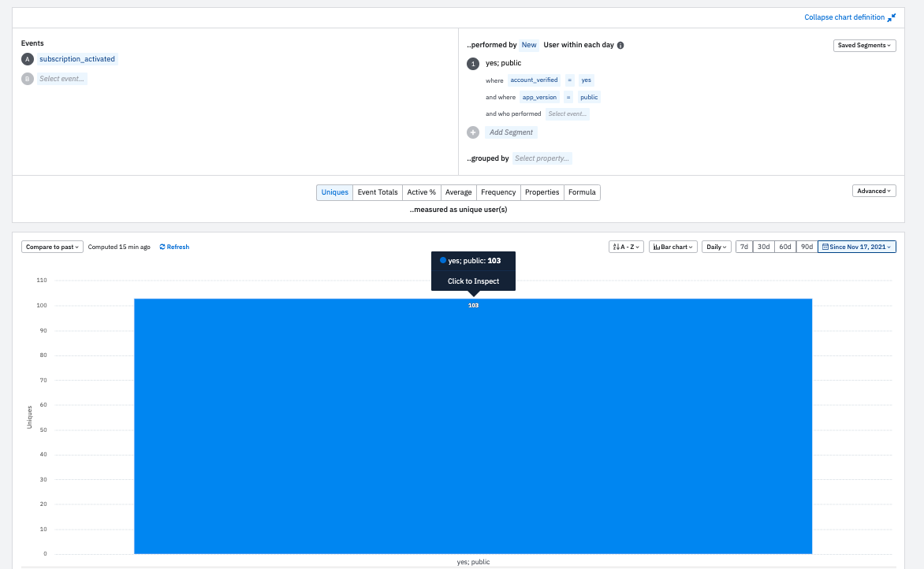Click '..measured as unique user(s)' text
The width and height of the screenshot is (924, 569).
point(459,210)
